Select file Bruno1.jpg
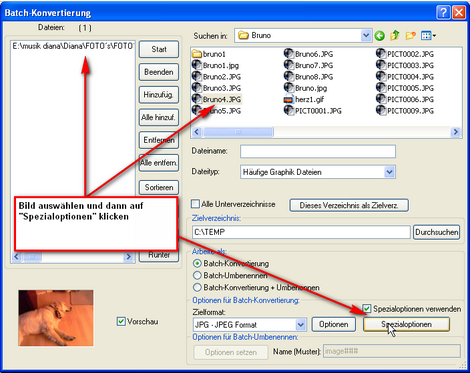Viewport: 470px width, 373px height. 215,65
